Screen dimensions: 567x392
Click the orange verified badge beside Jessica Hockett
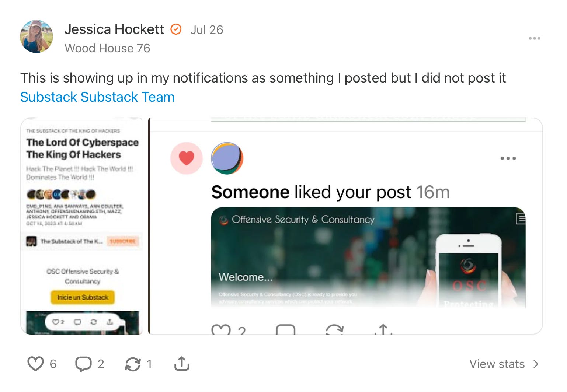(176, 29)
